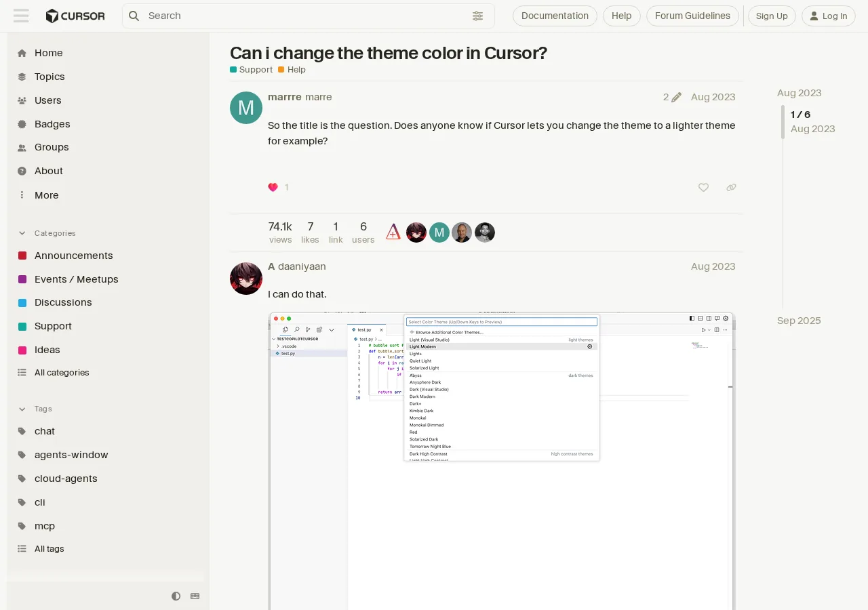Open the Documentation tab
Image resolution: width=868 pixels, height=610 pixels.
tap(555, 16)
